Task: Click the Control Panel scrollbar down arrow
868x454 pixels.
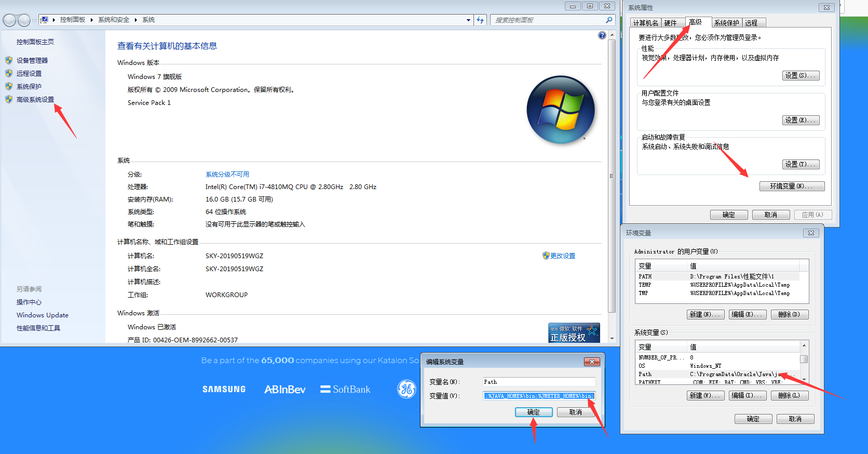Action: pos(612,339)
